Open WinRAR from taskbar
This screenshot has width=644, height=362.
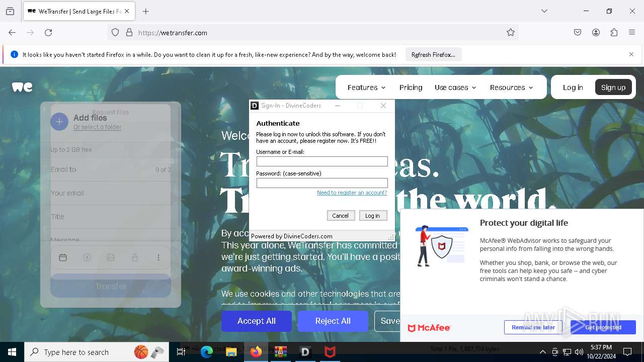281,352
